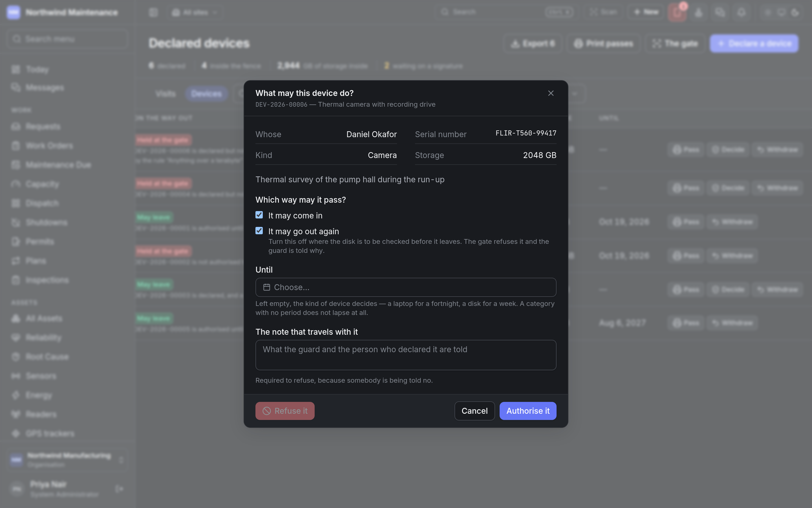The width and height of the screenshot is (812, 508).
Task: Close the device dialog with X
Action: coord(551,93)
